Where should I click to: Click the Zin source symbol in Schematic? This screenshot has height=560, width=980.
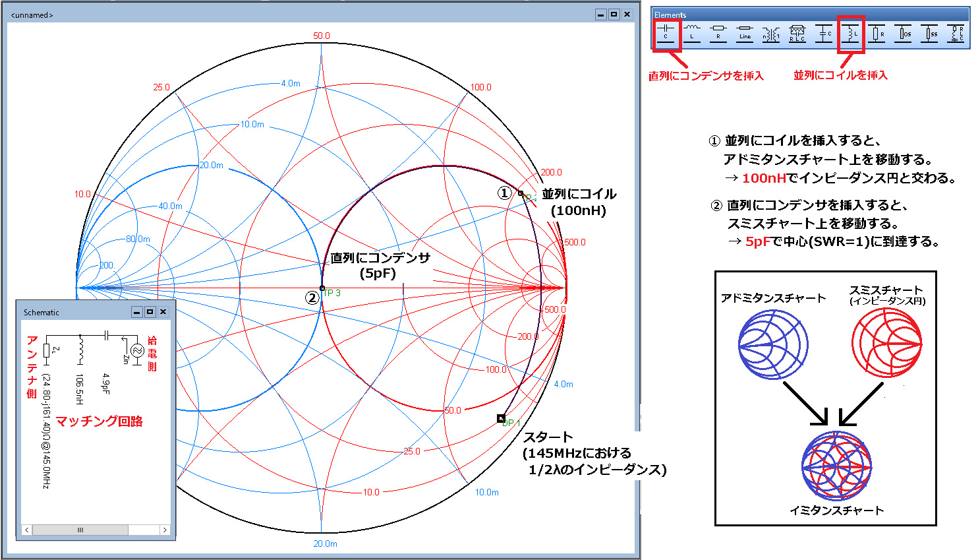point(137,351)
